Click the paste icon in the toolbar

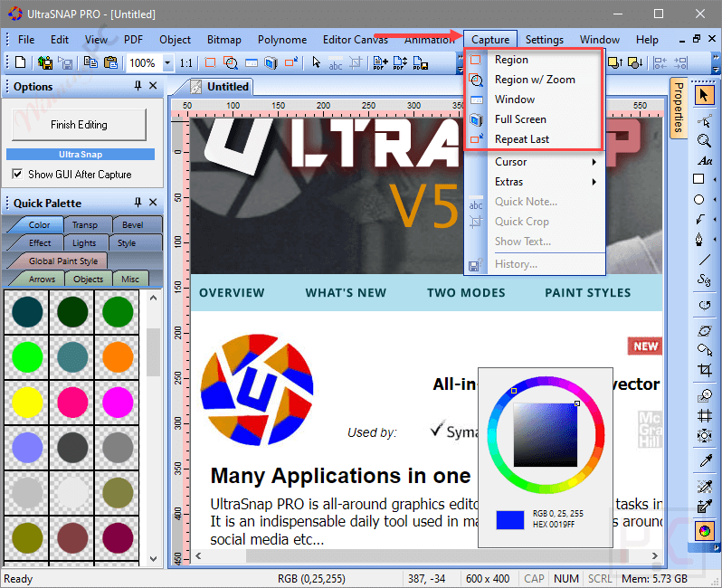click(110, 62)
